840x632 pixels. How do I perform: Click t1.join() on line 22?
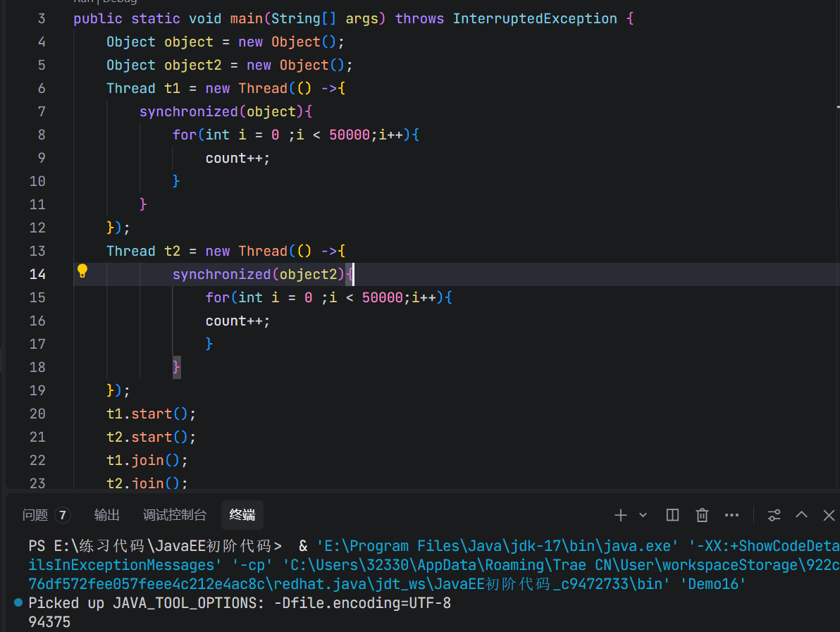(147, 460)
